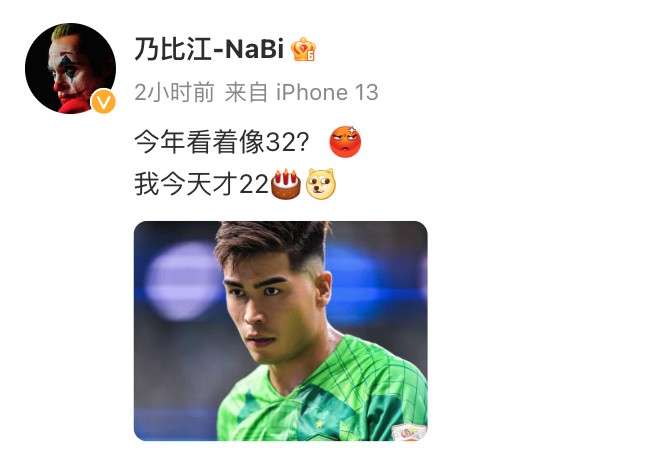
Task: Click the birthday cake emoji
Action: pyautogui.click(x=286, y=184)
